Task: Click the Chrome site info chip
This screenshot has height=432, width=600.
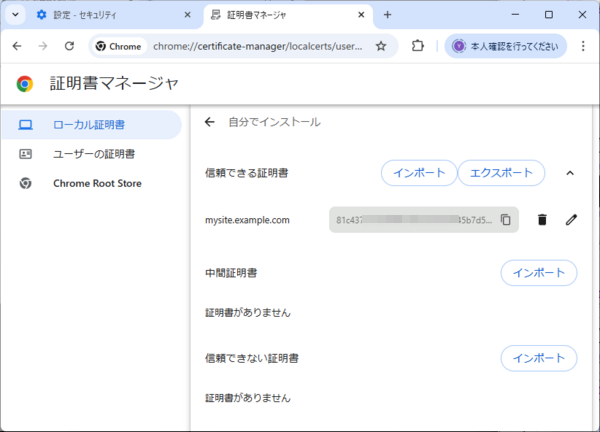Action: pyautogui.click(x=119, y=46)
